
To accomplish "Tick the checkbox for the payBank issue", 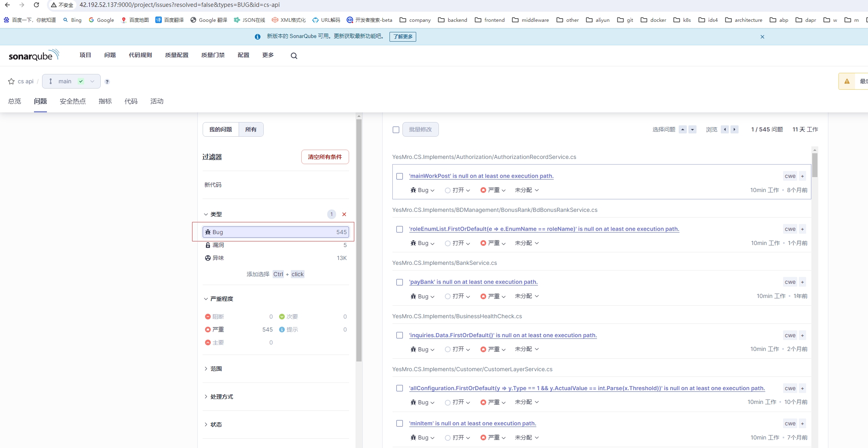I will click(400, 282).
